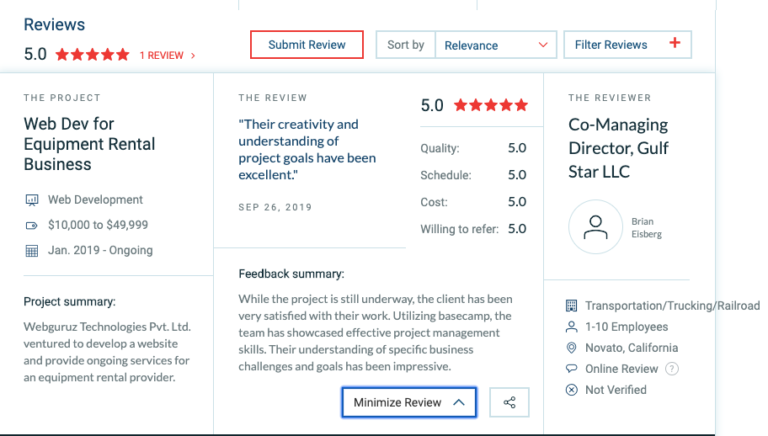Click the Online Review help question icon
This screenshot has width=768, height=436.
click(x=672, y=369)
